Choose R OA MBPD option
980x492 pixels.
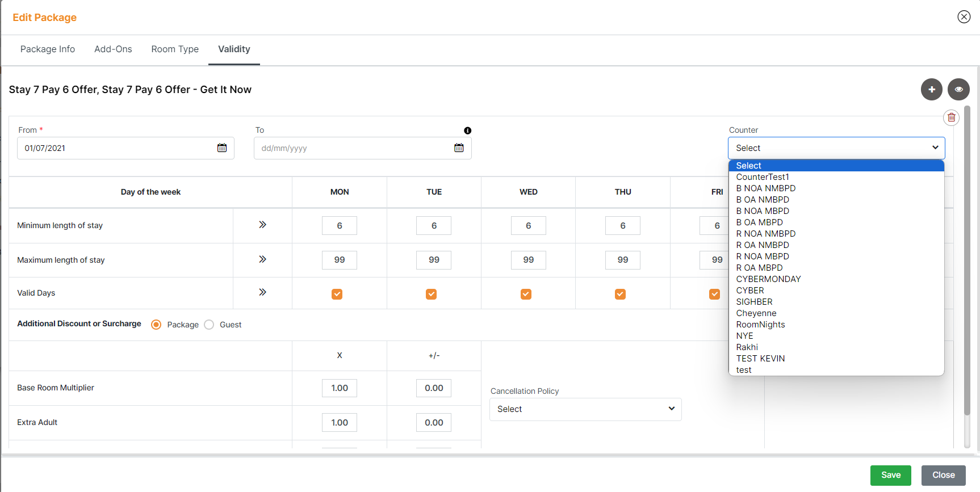click(x=836, y=268)
